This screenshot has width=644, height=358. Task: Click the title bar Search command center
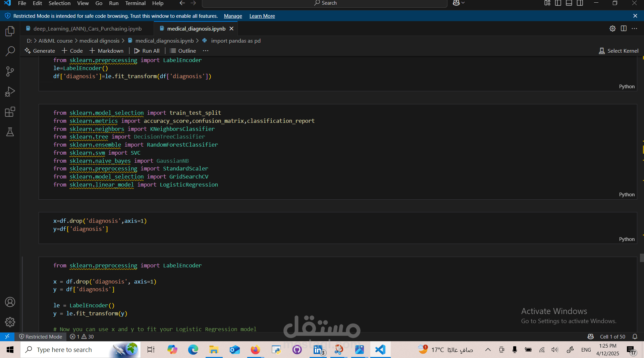(325, 3)
